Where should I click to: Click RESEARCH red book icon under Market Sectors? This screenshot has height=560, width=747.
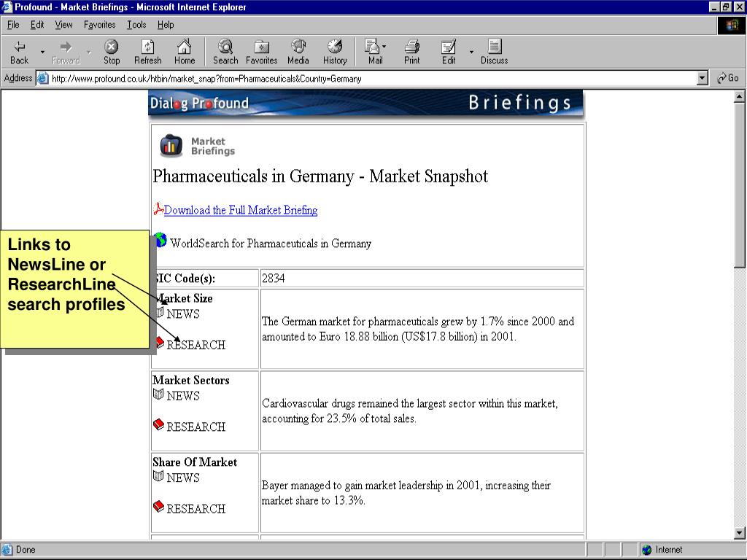158,424
